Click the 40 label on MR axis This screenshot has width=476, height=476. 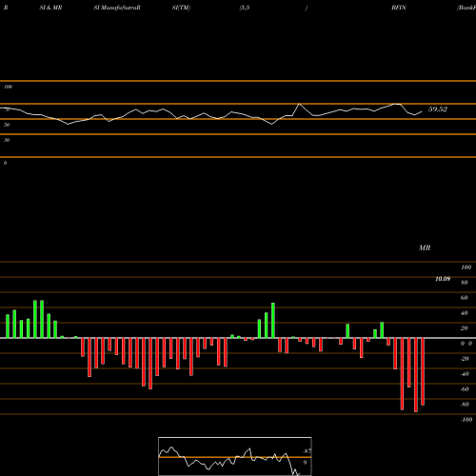click(465, 313)
